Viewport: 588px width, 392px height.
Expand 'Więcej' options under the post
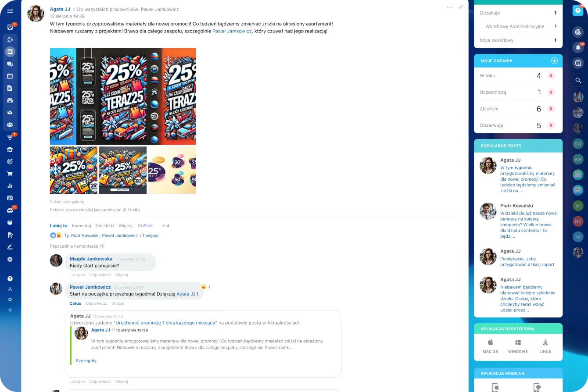(125, 226)
